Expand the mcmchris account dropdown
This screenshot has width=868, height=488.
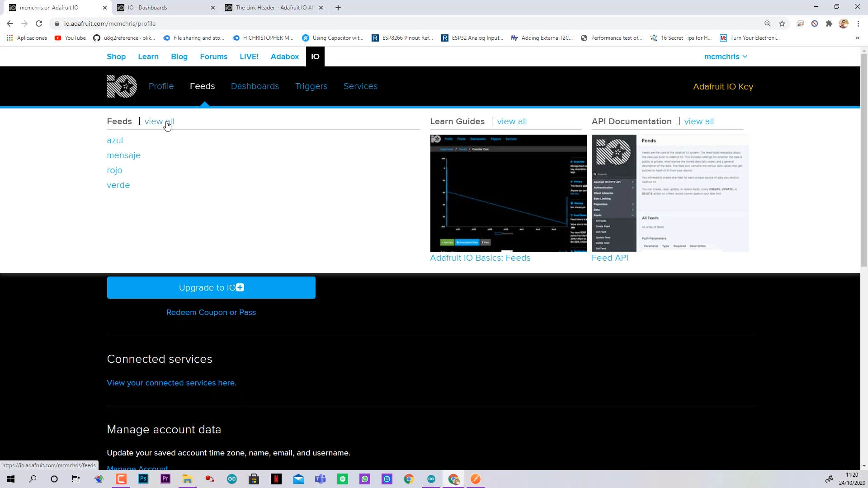pyautogui.click(x=726, y=56)
